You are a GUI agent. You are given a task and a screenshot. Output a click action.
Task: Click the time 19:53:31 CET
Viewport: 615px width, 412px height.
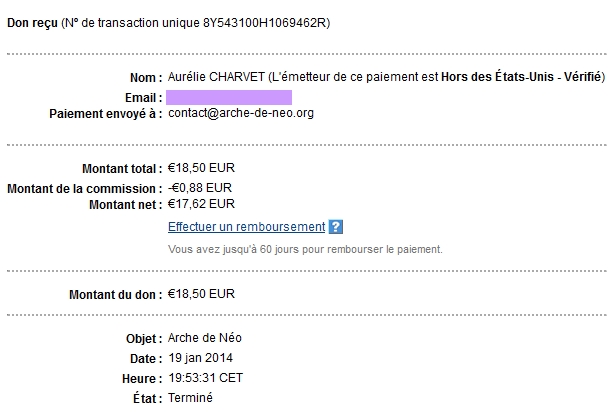(x=206, y=378)
